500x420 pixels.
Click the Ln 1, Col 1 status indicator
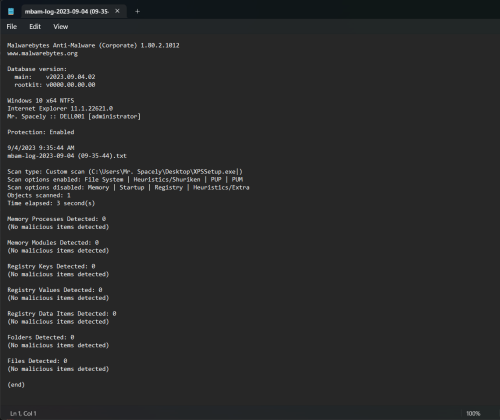coord(23,413)
